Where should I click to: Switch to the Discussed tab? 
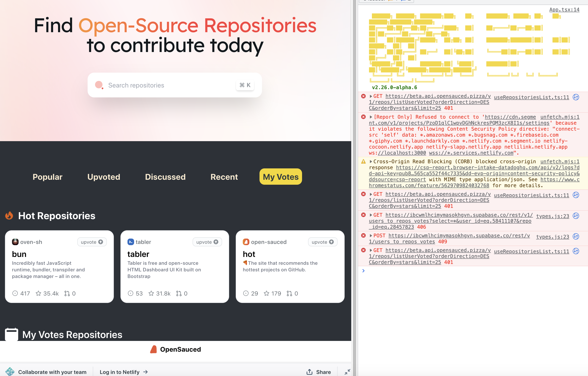[x=165, y=177]
